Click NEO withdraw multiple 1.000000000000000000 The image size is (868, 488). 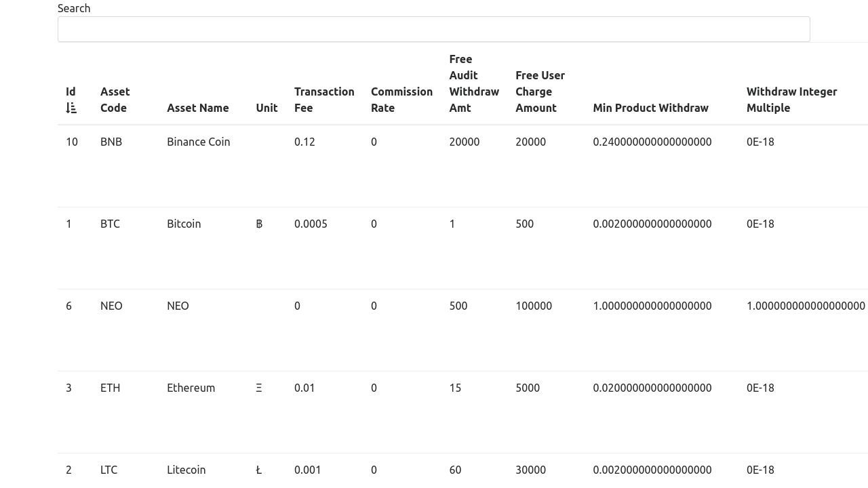(x=806, y=306)
